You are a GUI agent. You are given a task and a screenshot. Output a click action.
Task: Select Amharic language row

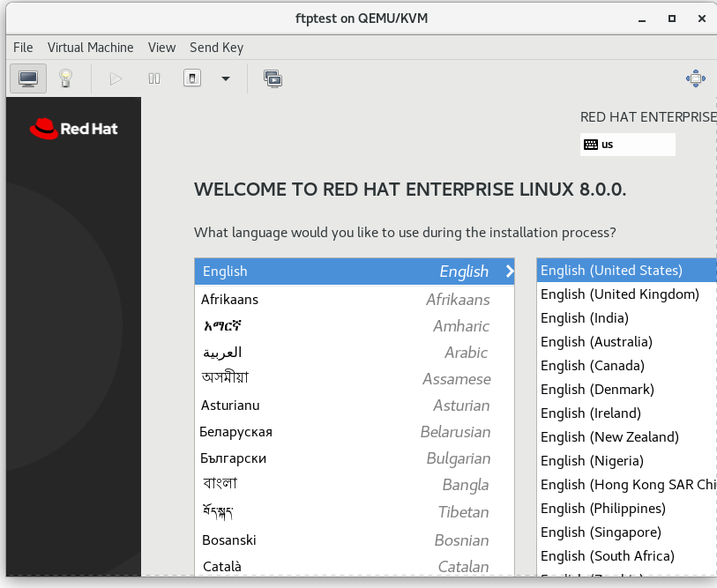click(355, 326)
